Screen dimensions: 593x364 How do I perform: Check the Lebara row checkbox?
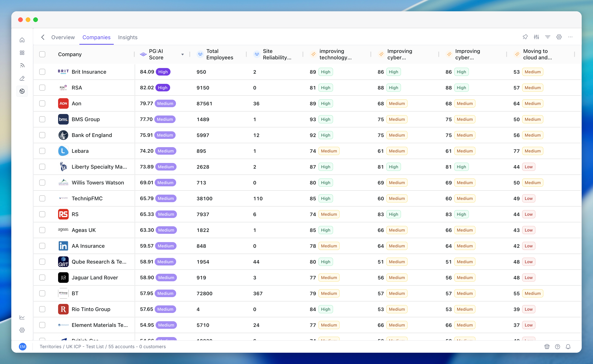click(42, 151)
